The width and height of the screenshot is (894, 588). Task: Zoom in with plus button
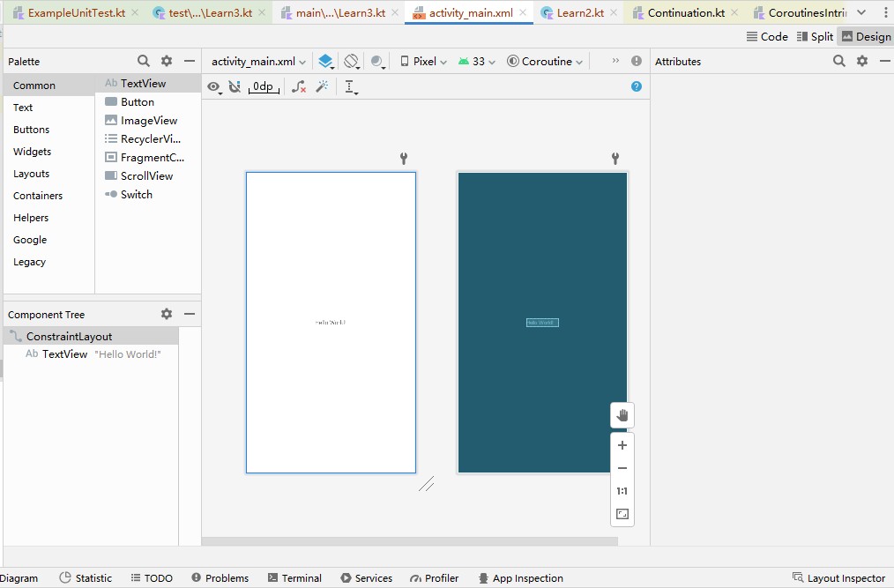coord(622,445)
